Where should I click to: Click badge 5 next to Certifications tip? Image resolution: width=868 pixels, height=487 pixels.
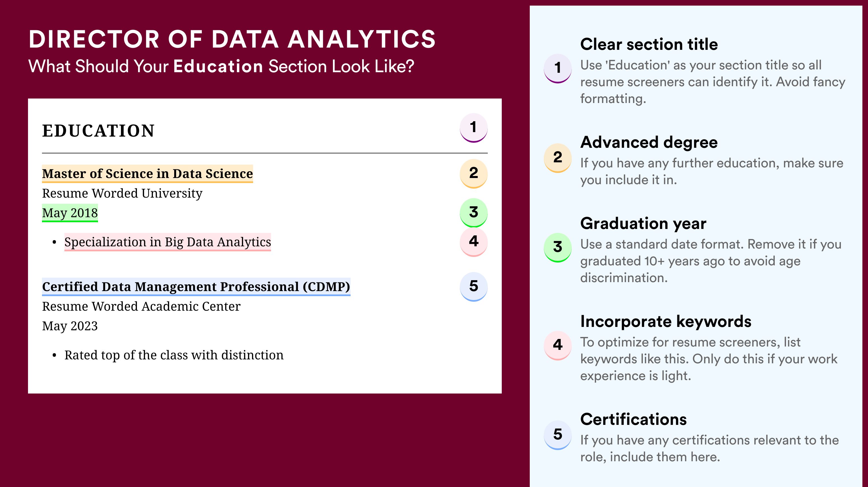click(x=557, y=435)
